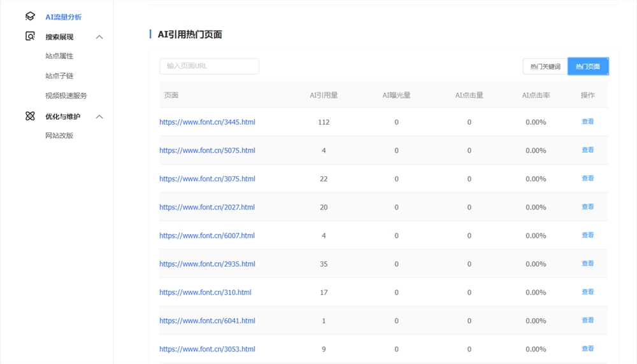Open link font.cn/6007.html

point(207,235)
